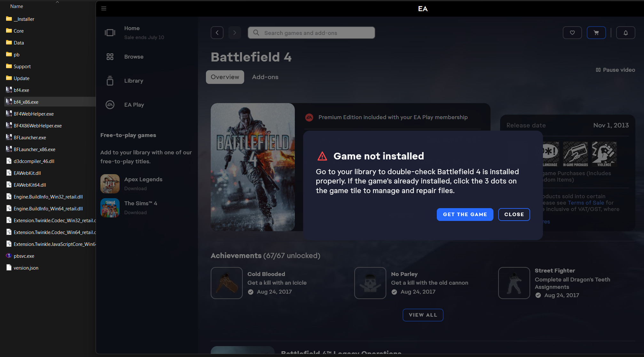Viewport: 644px width, 357px height.
Task: Click the VIEW ALL achievements button
Action: (423, 315)
